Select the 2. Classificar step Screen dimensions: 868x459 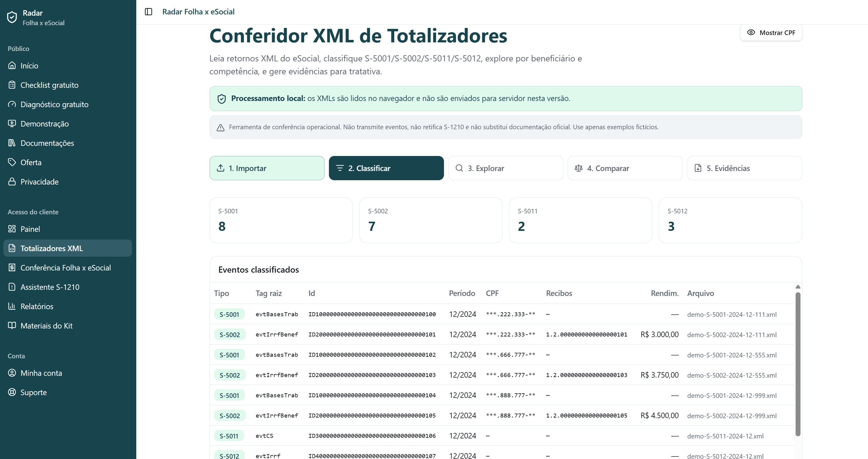[386, 168]
